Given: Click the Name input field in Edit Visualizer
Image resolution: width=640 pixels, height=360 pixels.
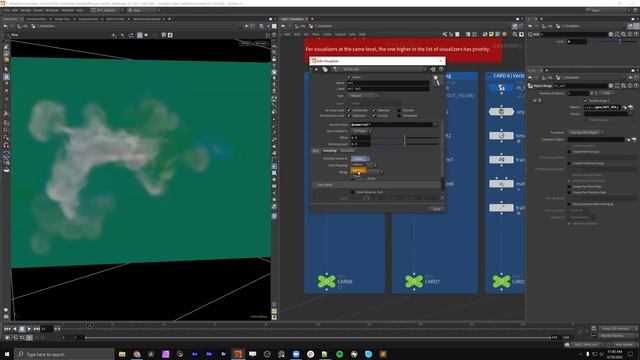Looking at the screenshot, I should (388, 83).
